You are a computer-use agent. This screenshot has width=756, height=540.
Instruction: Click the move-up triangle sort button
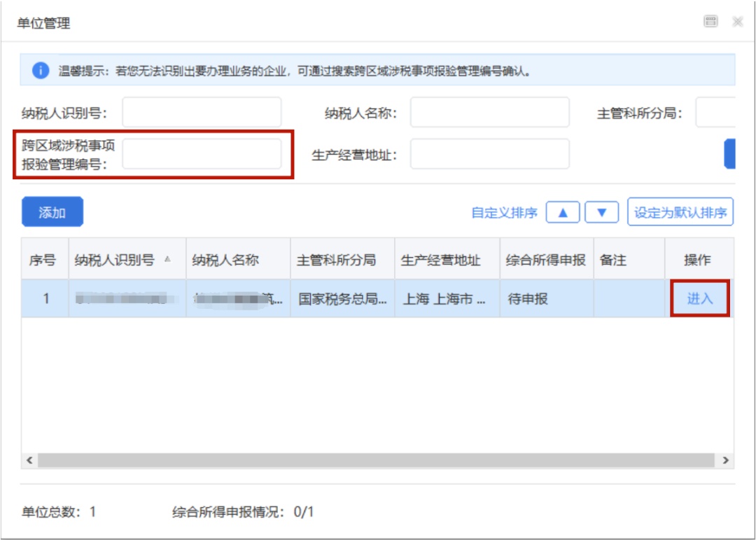click(563, 212)
